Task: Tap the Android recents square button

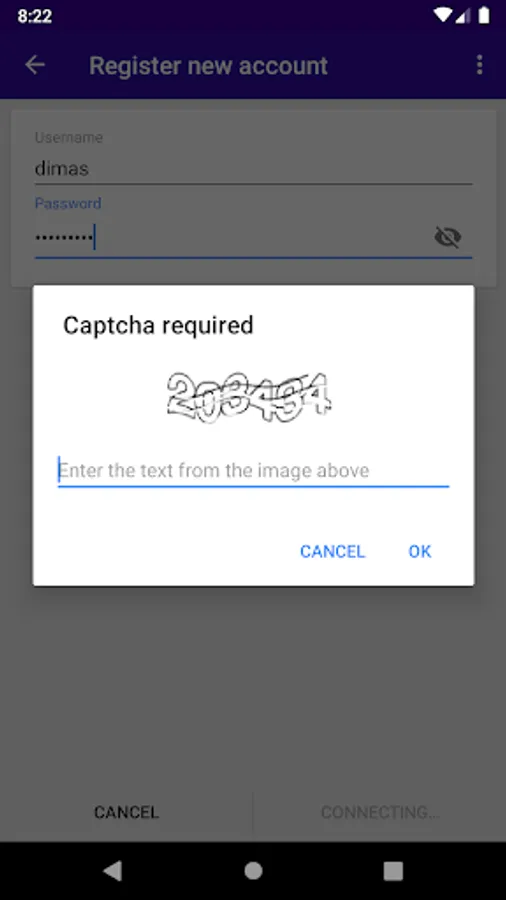Action: tap(393, 871)
